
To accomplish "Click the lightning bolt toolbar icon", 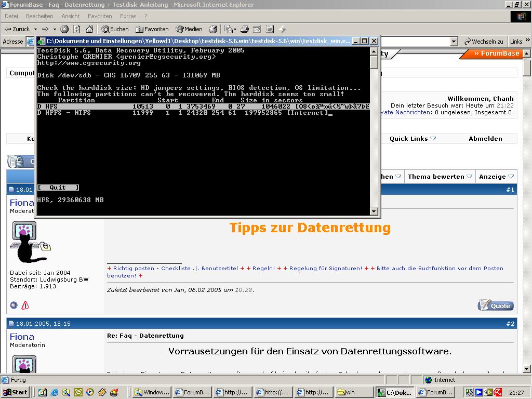I will (282, 29).
